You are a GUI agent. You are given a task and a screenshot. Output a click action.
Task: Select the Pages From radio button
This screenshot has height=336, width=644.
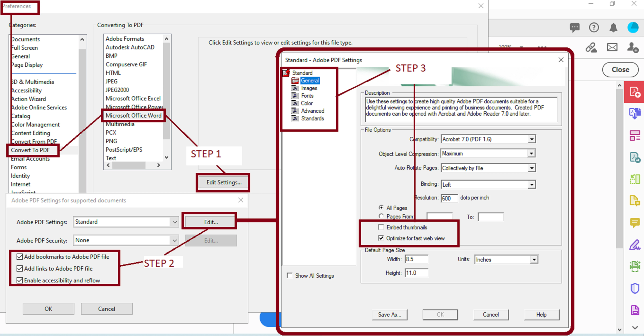point(381,216)
